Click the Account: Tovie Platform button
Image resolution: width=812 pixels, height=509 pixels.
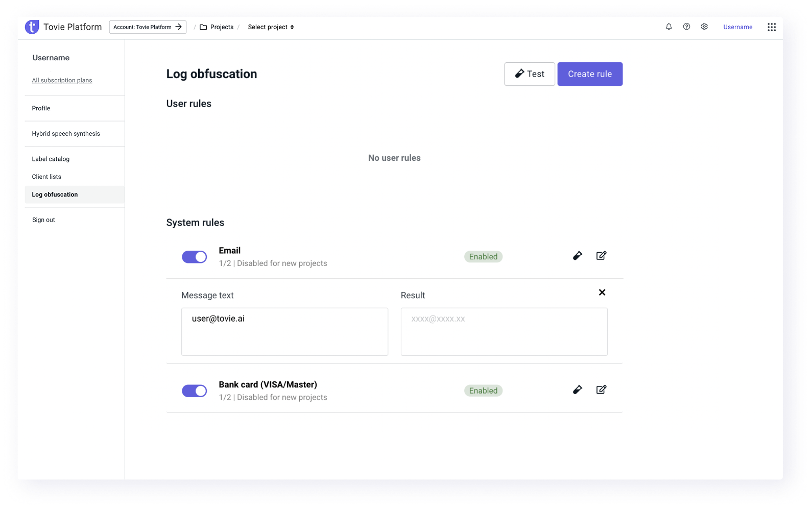148,27
